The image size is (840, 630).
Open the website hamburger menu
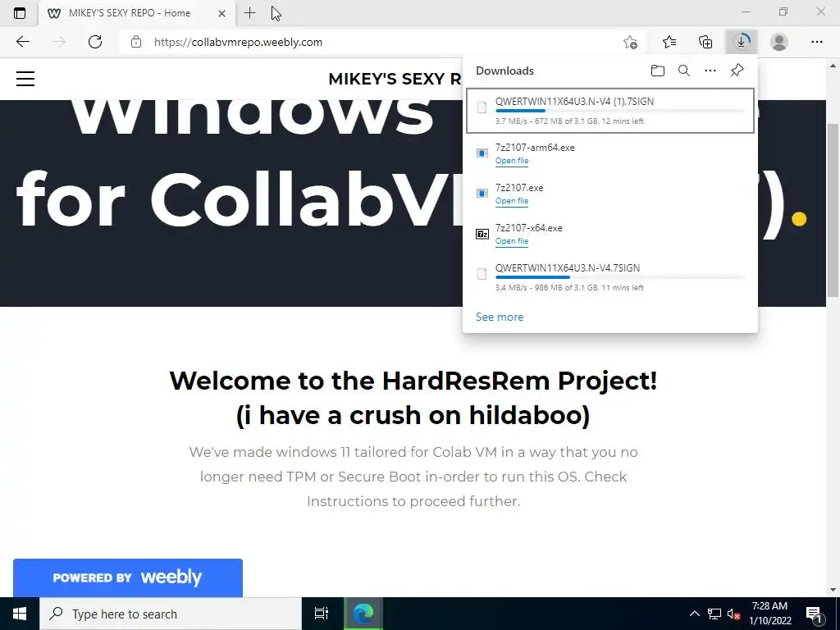click(25, 79)
